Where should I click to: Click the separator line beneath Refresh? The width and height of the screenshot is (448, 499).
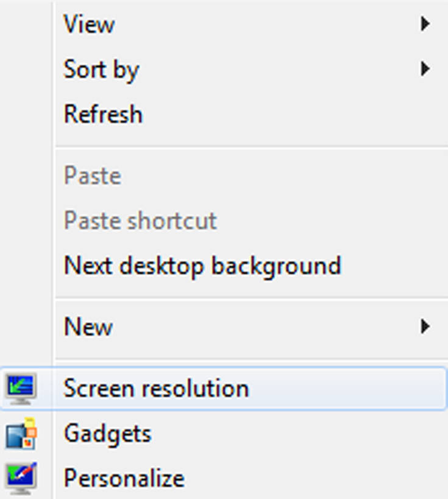click(252, 147)
